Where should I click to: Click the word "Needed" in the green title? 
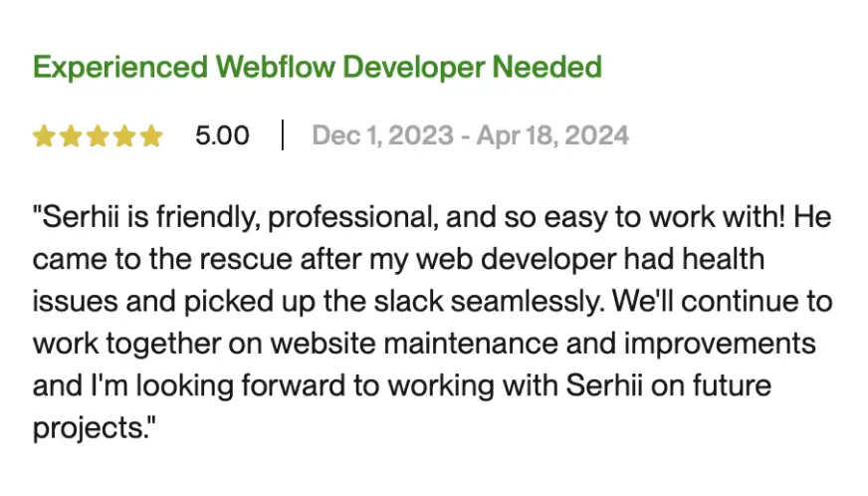pos(546,68)
